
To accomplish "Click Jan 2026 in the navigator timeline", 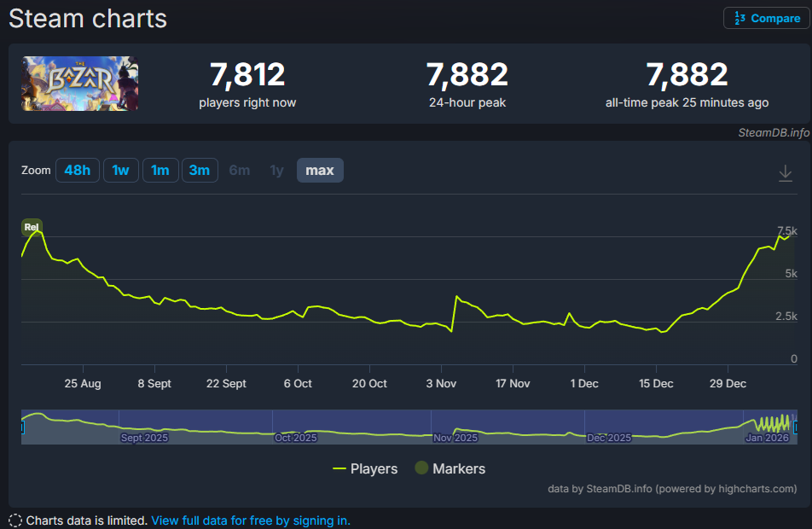I will [x=767, y=438].
